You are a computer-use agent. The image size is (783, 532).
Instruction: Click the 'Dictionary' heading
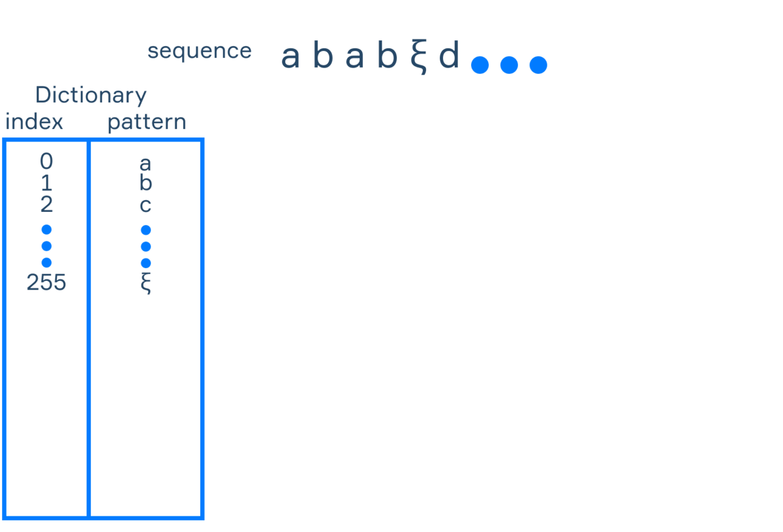click(x=91, y=96)
